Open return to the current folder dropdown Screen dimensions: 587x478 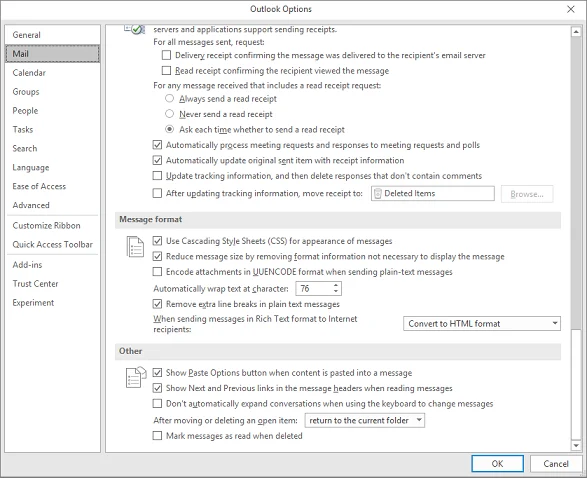pyautogui.click(x=365, y=420)
